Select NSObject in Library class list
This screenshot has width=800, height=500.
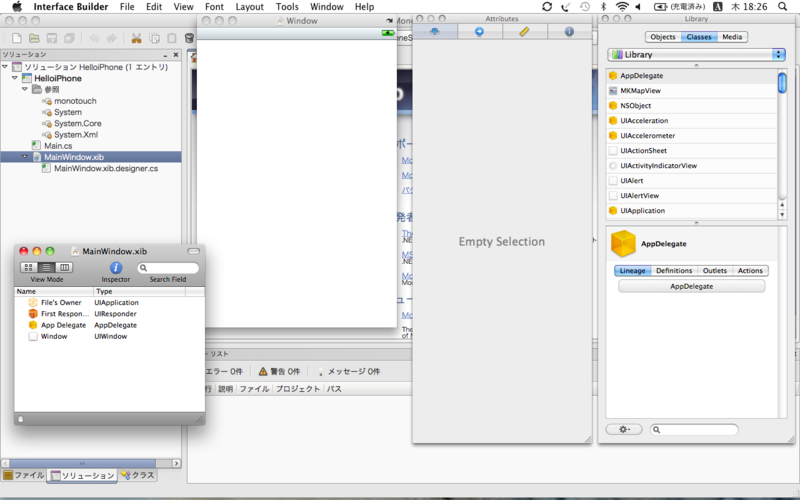[x=692, y=106]
